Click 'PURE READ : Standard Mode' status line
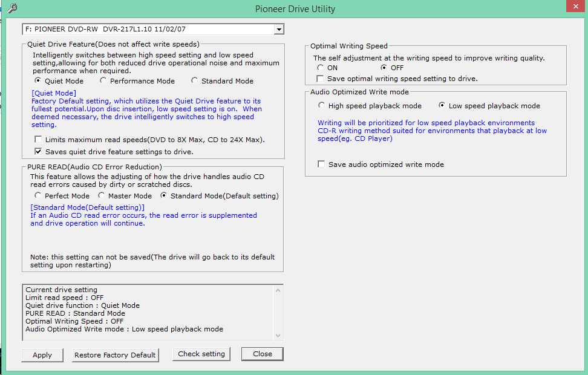 click(x=76, y=313)
